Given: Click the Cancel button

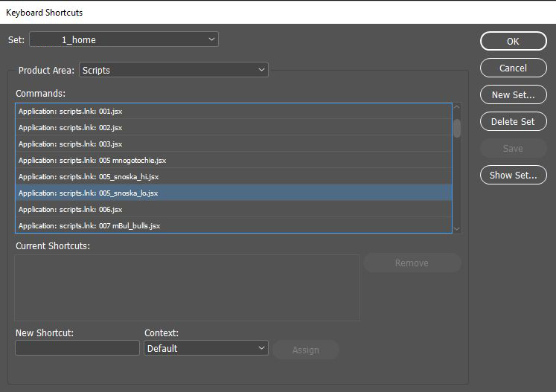Looking at the screenshot, I should coord(513,68).
